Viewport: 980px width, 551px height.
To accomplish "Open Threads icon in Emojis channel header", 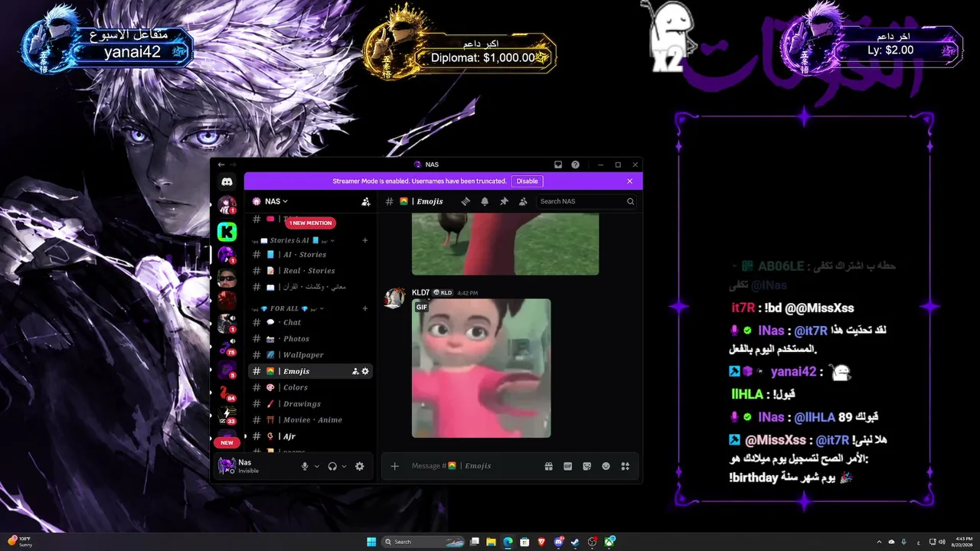I will (465, 201).
